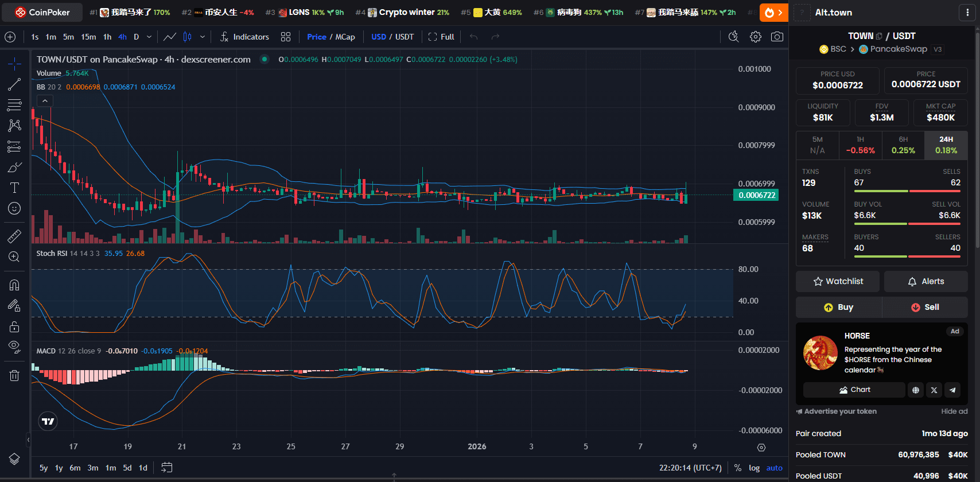This screenshot has height=482, width=980.
Task: Open the chart type dropdown arrow
Action: click(x=202, y=37)
